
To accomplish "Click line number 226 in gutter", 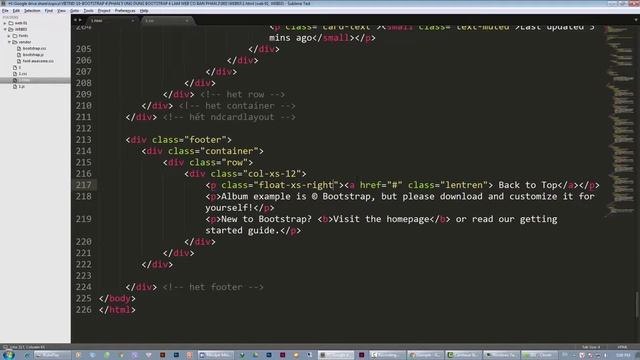I will [x=84, y=309].
